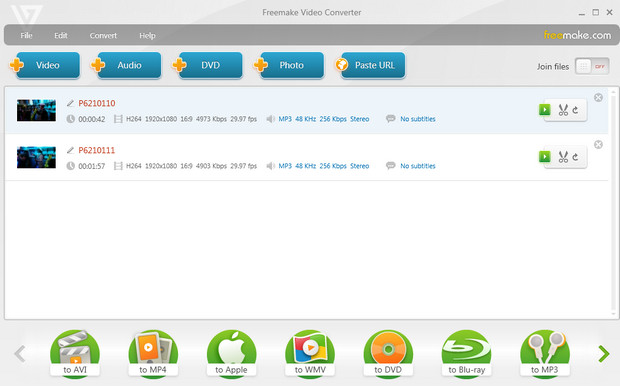
Task: Show previous output formats with left arrow
Action: point(20,354)
